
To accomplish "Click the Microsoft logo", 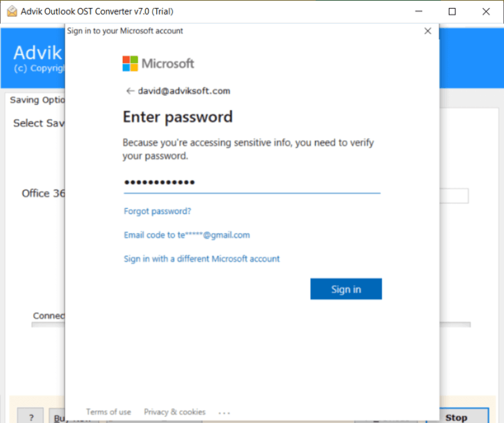I will point(158,64).
